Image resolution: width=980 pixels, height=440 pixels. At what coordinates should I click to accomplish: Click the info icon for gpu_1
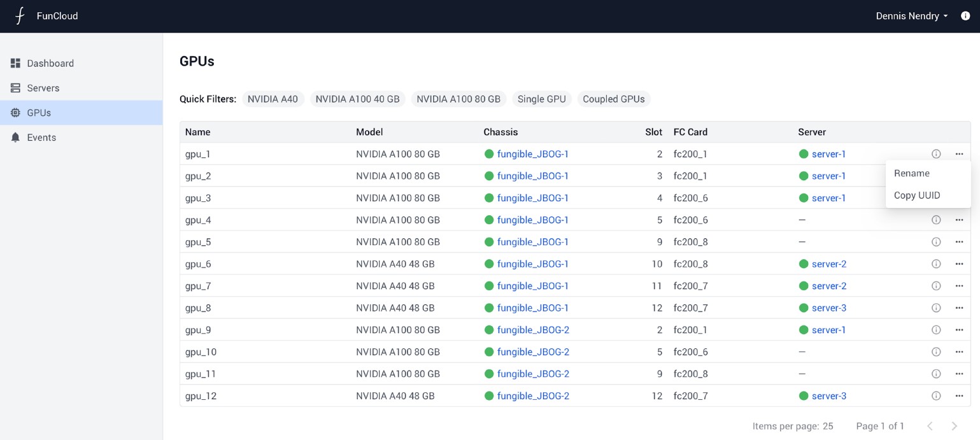point(935,154)
